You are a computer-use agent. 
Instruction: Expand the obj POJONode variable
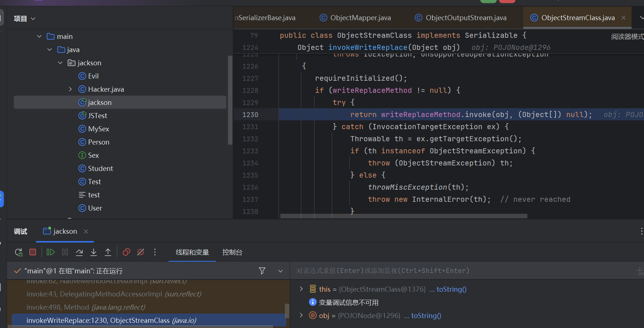301,315
